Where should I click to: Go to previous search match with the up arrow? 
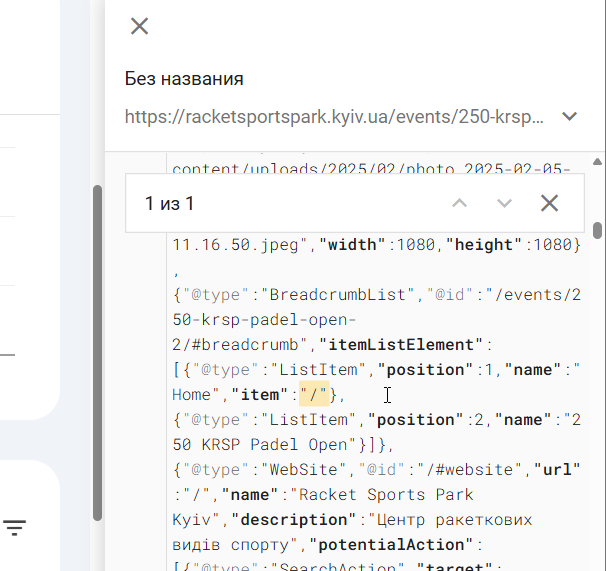(x=460, y=203)
